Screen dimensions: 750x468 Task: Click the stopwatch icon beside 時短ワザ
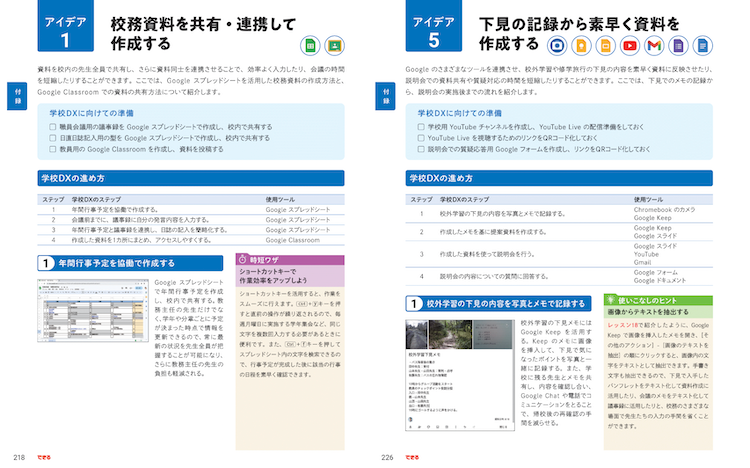point(243,259)
